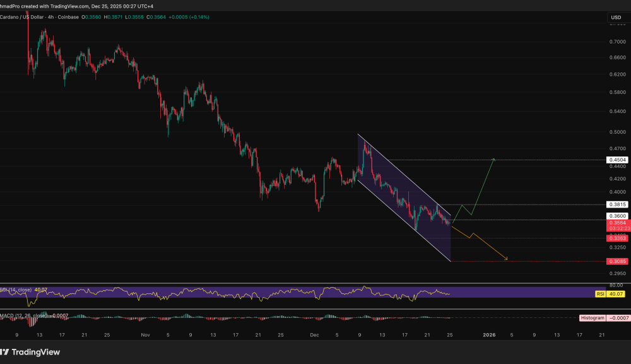Open the Cardano / US Dollar symbol name
The image size is (631, 364).
20,17
